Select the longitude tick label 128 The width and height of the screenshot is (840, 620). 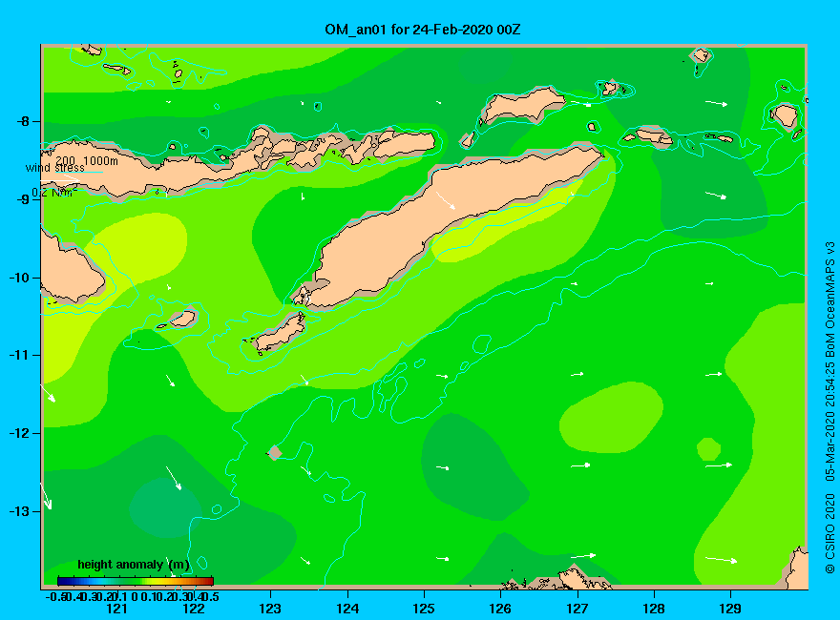click(x=654, y=609)
